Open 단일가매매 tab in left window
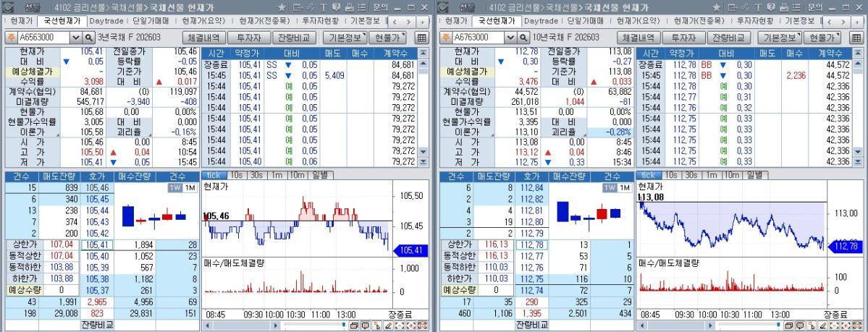The width and height of the screenshot is (868, 332). (x=152, y=21)
